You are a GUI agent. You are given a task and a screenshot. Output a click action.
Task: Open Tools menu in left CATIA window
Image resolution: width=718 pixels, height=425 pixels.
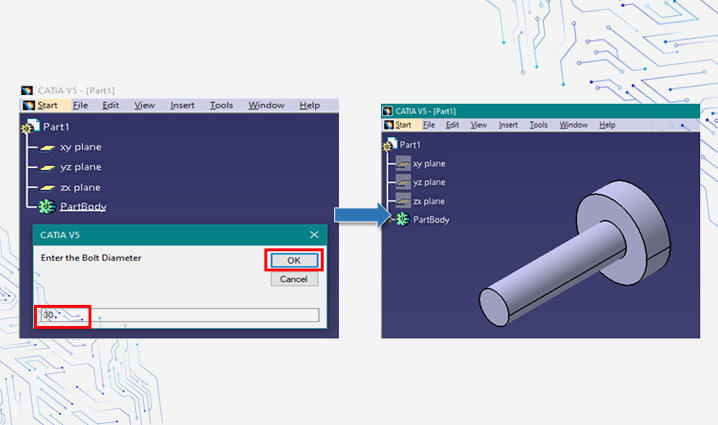click(221, 105)
